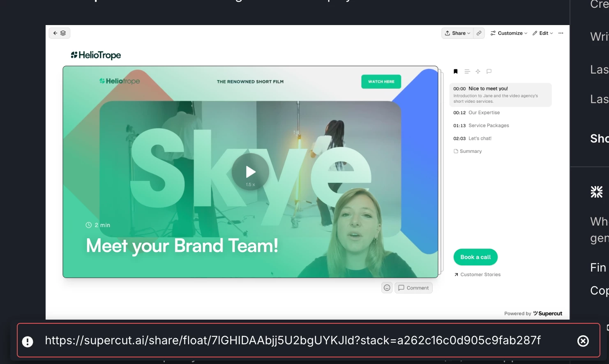
Task: Copy the share link with the chain icon
Action: [479, 33]
